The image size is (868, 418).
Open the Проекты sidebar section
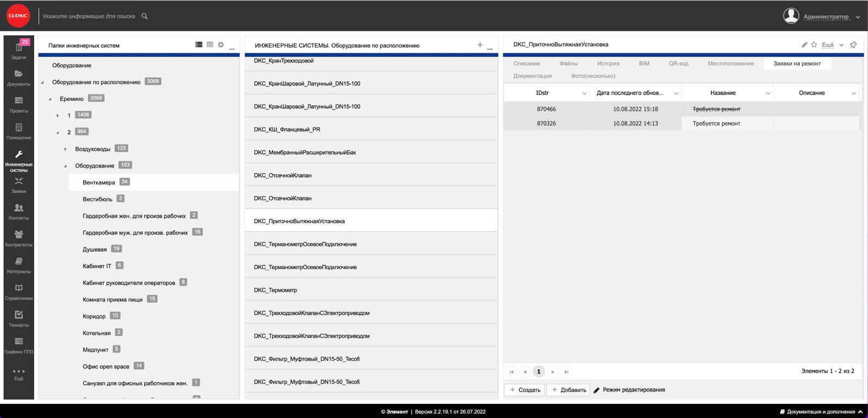pyautogui.click(x=18, y=104)
